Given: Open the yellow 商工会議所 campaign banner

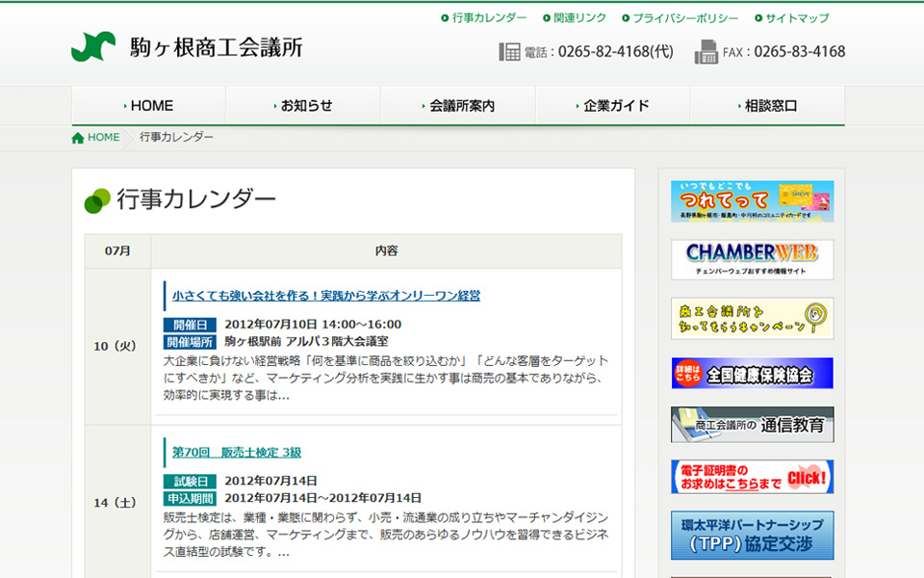Looking at the screenshot, I should click(752, 318).
